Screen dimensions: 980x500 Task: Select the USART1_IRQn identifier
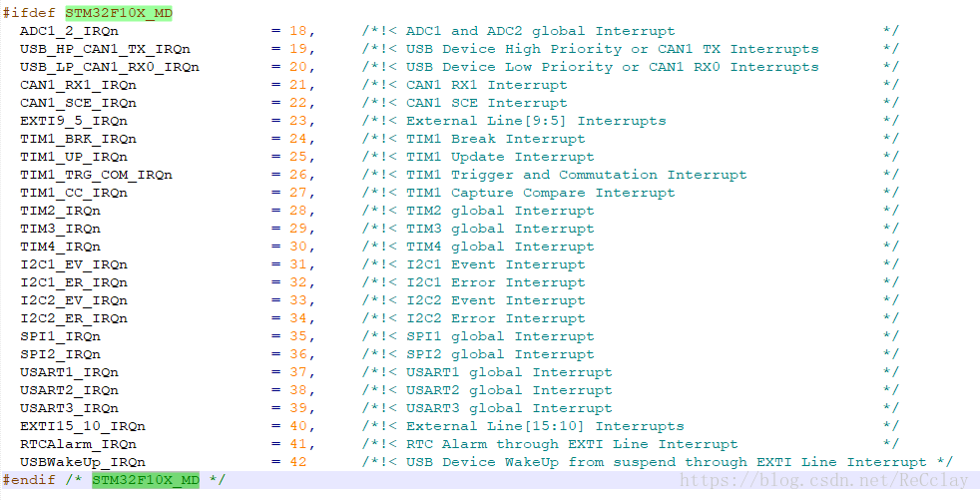(x=70, y=373)
